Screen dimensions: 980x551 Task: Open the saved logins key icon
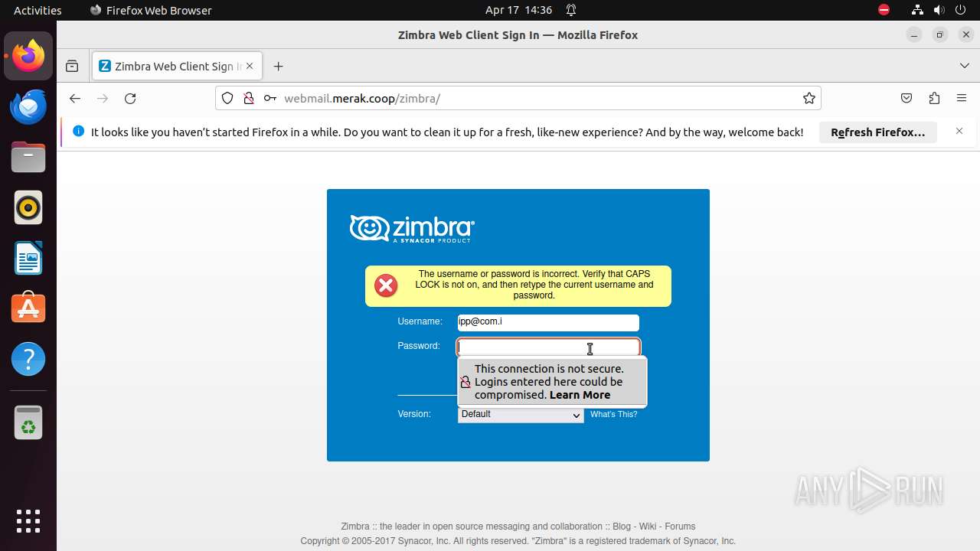[269, 98]
